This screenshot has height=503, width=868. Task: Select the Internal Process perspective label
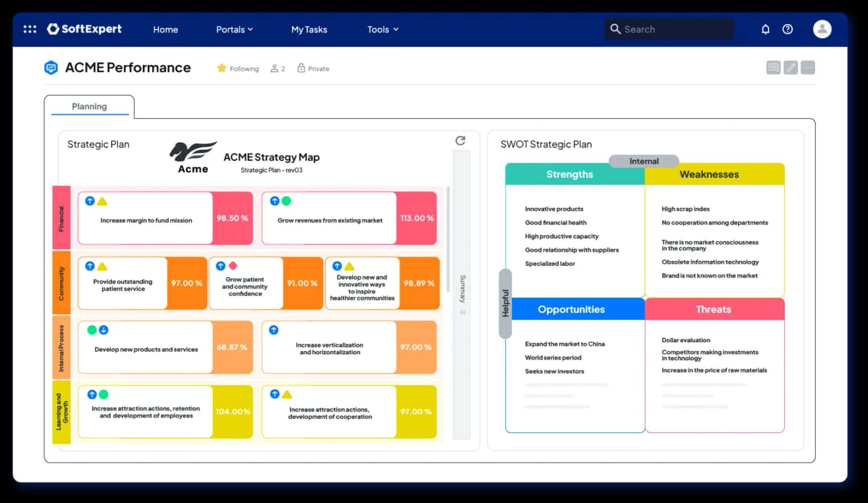[61, 347]
